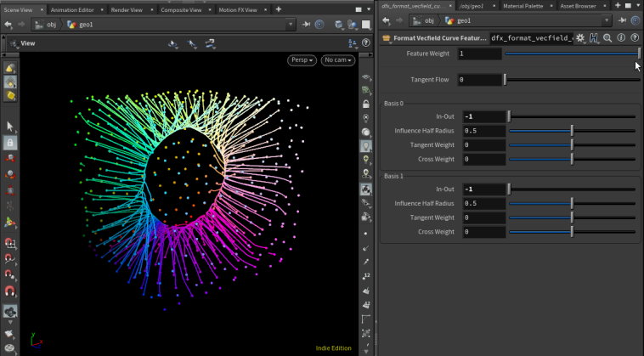Viewport: 644px width, 356px height.
Task: Select the arrow Select tool in left toolbar
Action: click(x=10, y=127)
